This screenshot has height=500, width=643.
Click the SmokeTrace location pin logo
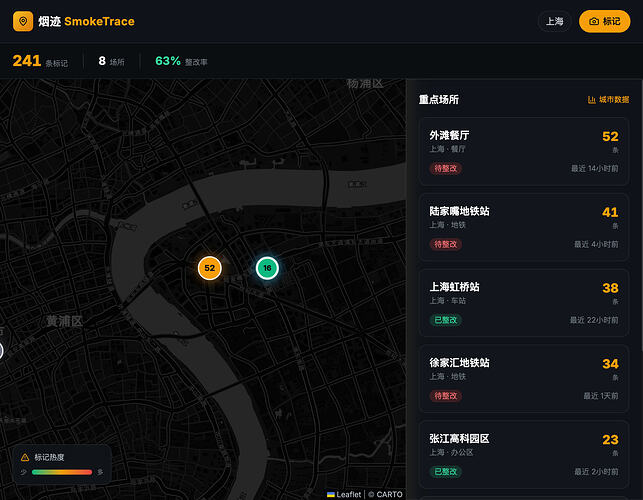pos(23,21)
